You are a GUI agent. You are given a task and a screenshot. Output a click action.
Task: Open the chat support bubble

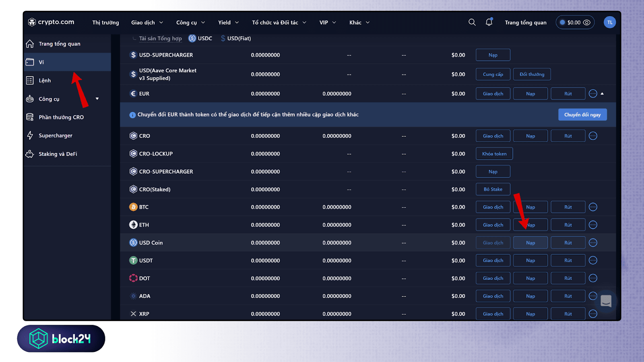[606, 301]
